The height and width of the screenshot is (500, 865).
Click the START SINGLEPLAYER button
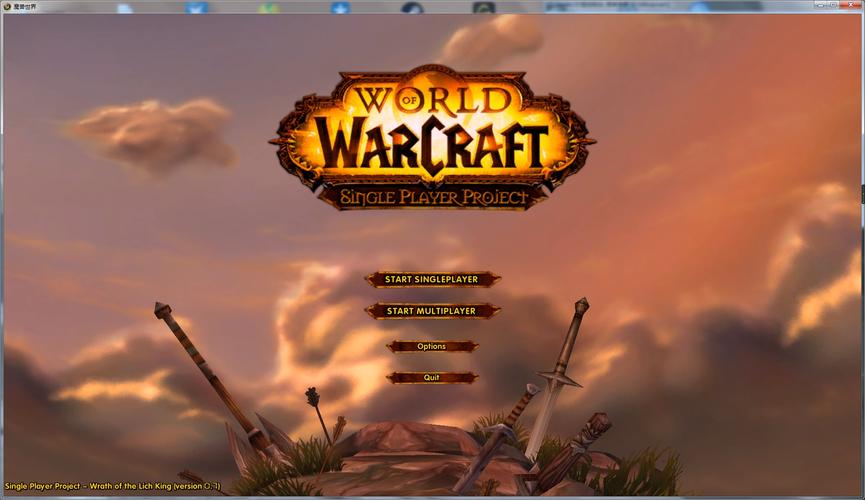click(432, 279)
